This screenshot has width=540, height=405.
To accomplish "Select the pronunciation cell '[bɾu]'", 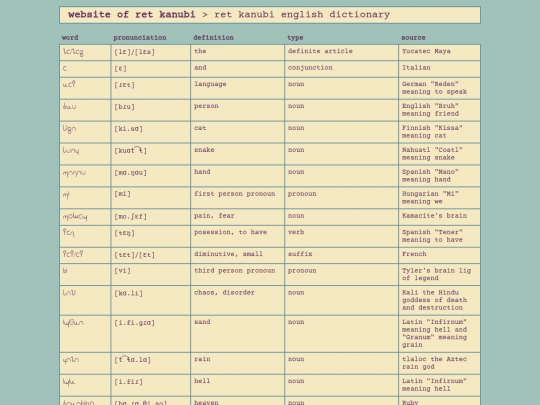I will coord(150,110).
